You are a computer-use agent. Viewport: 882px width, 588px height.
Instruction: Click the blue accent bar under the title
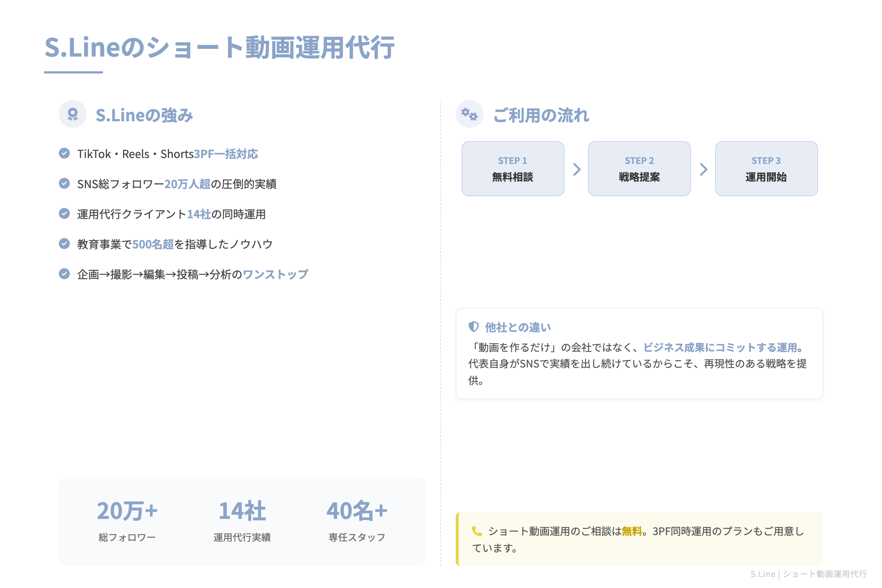pos(73,72)
